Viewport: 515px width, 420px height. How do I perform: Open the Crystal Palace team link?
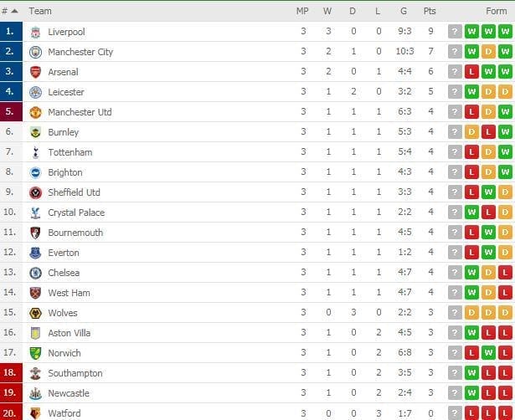pos(76,213)
